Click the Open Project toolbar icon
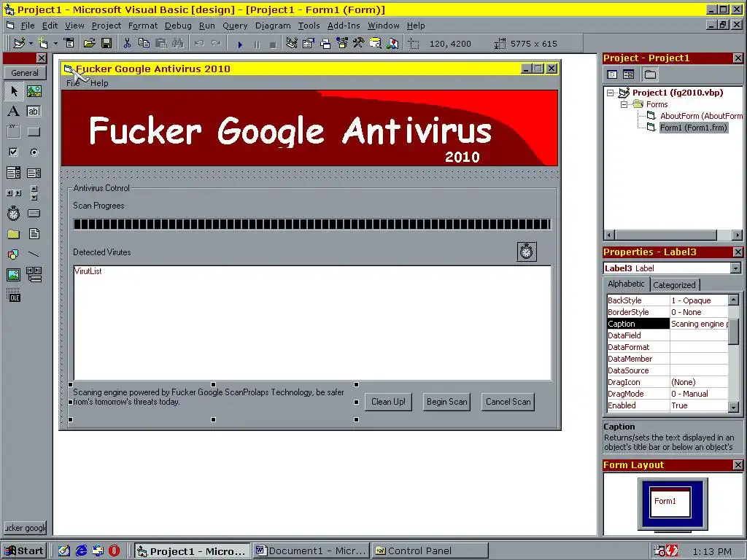747x560 pixels. pos(89,43)
